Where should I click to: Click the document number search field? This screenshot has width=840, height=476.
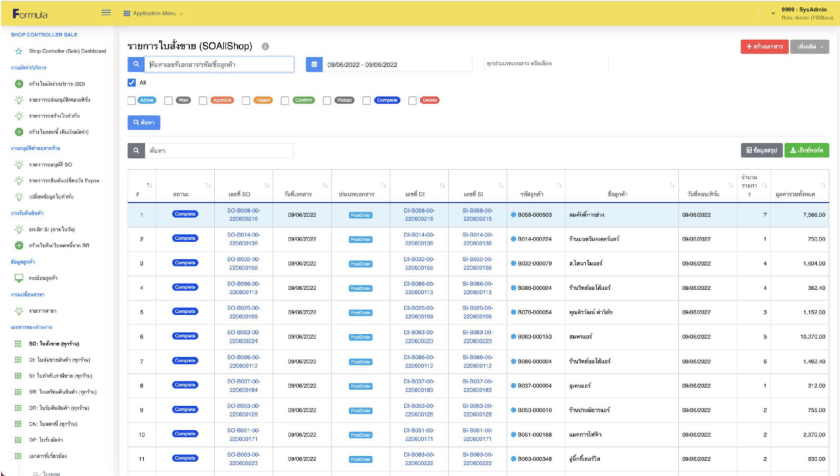pos(220,64)
